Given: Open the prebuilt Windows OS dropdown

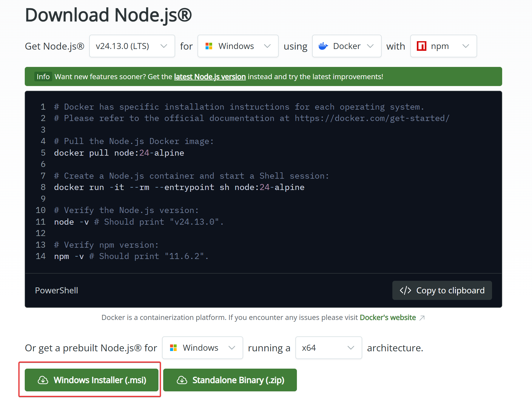Looking at the screenshot, I should (202, 348).
